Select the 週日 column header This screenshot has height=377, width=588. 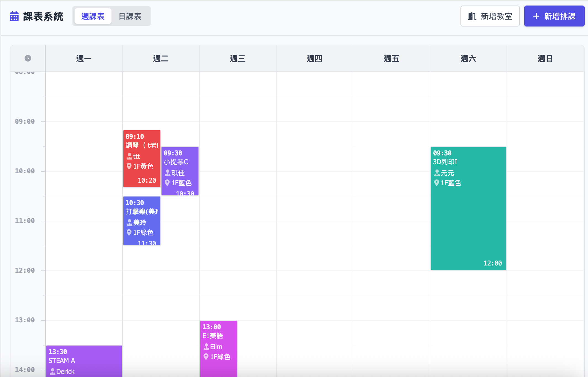(545, 59)
